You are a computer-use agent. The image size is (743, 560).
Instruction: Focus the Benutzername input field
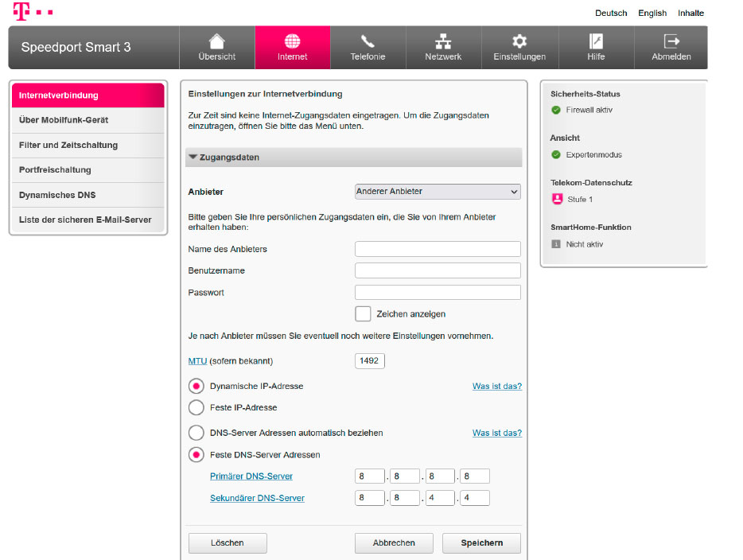coord(438,270)
